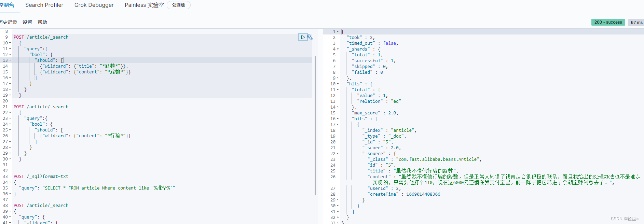The width and height of the screenshot is (644, 224).
Task: Click the editor vertical scrollbar
Action: pos(315,125)
